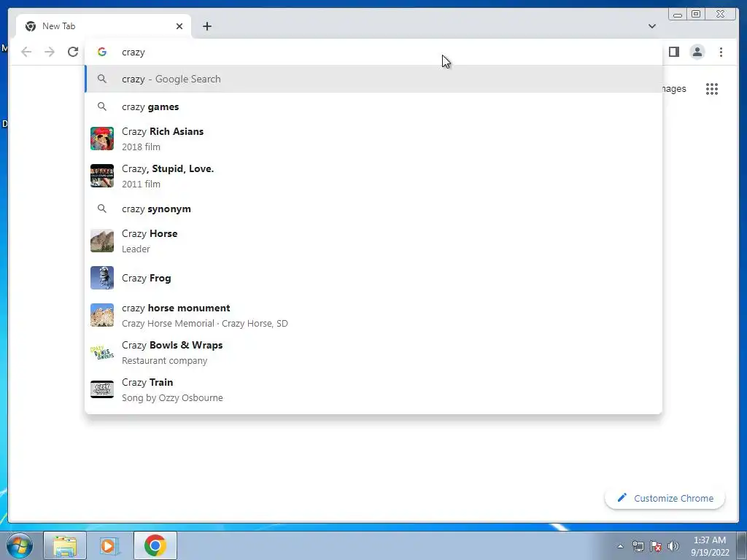The width and height of the screenshot is (747, 560).
Task: Select 'crazy synonym' suggestion
Action: (x=373, y=209)
